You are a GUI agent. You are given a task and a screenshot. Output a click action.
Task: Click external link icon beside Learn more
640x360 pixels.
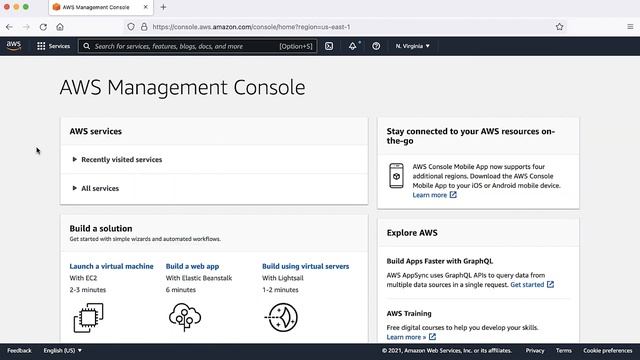tap(453, 195)
